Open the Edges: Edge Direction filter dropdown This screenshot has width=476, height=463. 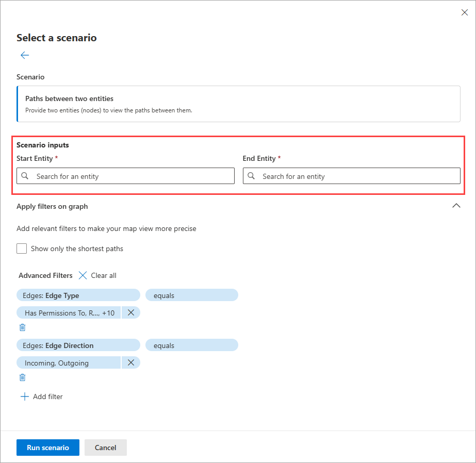(78, 345)
